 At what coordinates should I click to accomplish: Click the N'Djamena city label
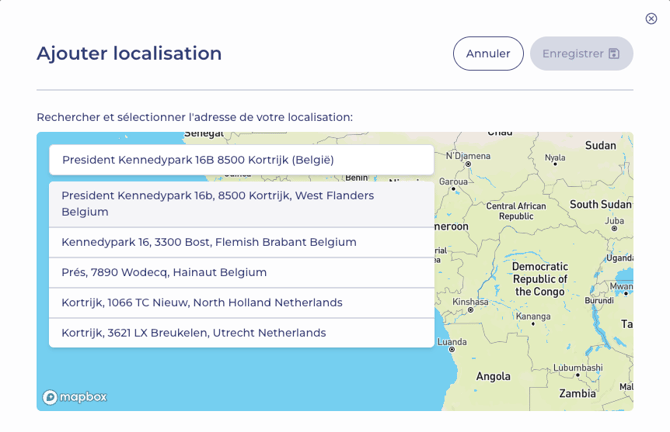(468, 156)
